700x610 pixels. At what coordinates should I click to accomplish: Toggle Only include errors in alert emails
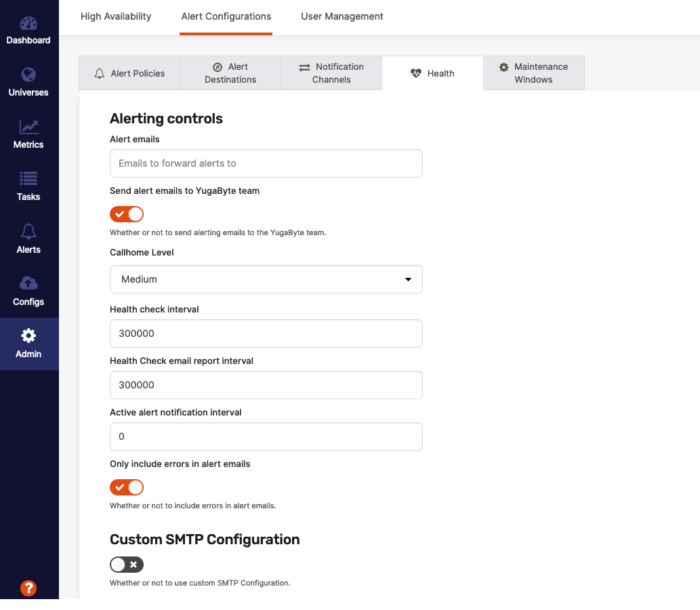click(x=127, y=487)
